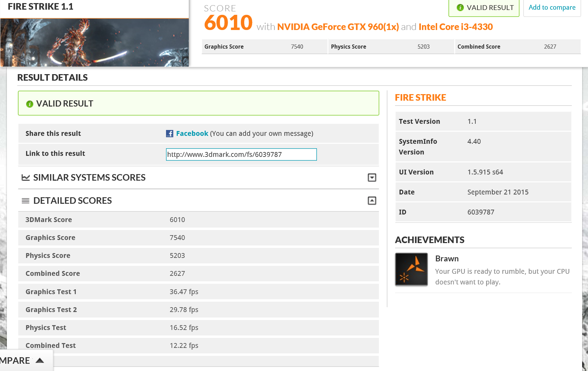Image resolution: width=588 pixels, height=371 pixels.
Task: Click the UI Version value 1.5.915 s64
Action: pyautogui.click(x=485, y=172)
